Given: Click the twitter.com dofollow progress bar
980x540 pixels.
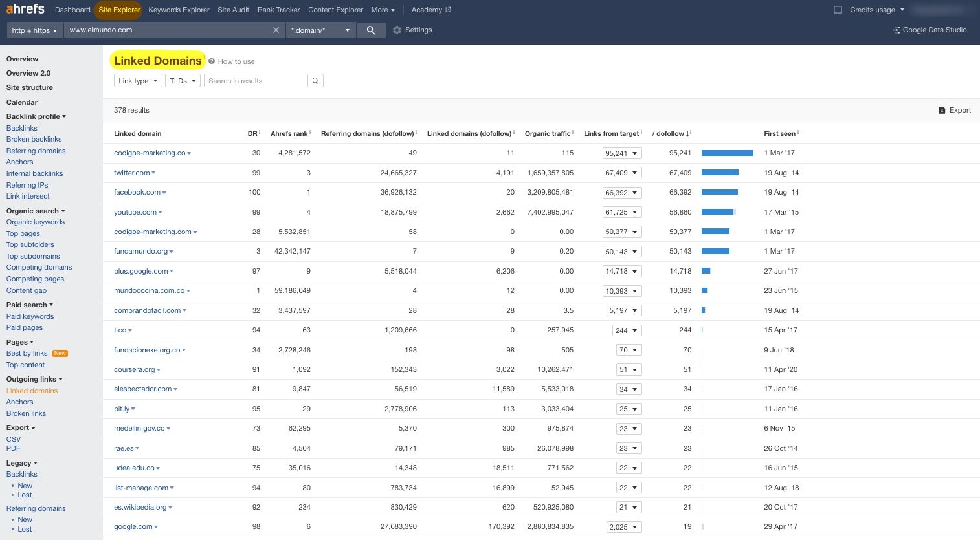Looking at the screenshot, I should point(720,173).
